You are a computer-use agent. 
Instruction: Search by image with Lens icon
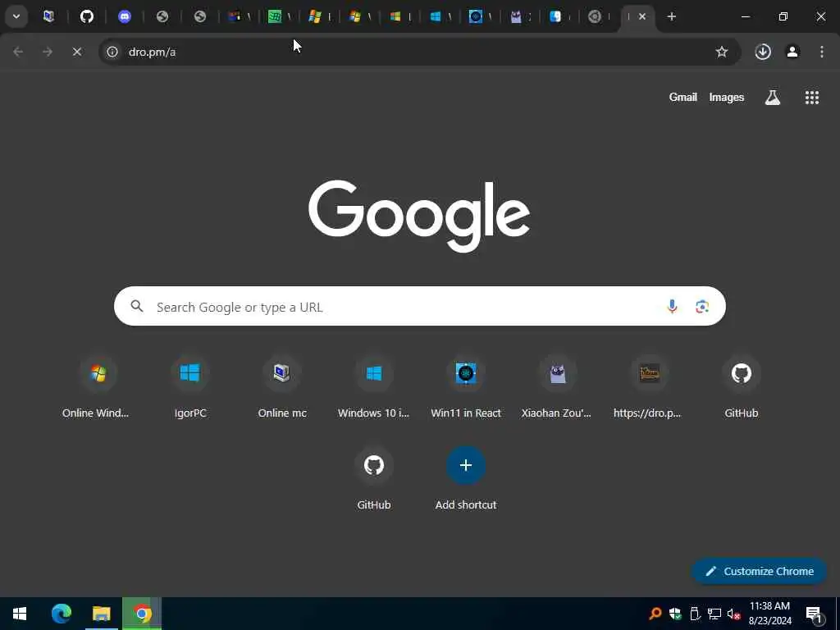pos(702,307)
